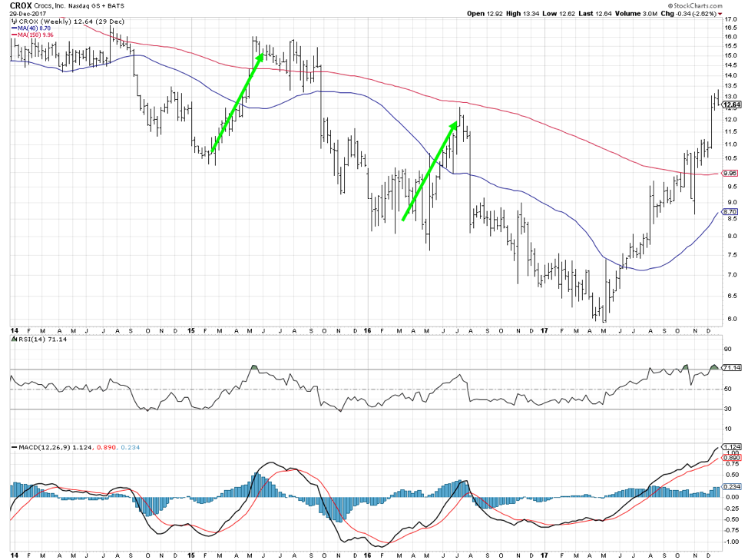Click the 17.0 label on the price axis

pos(730,19)
